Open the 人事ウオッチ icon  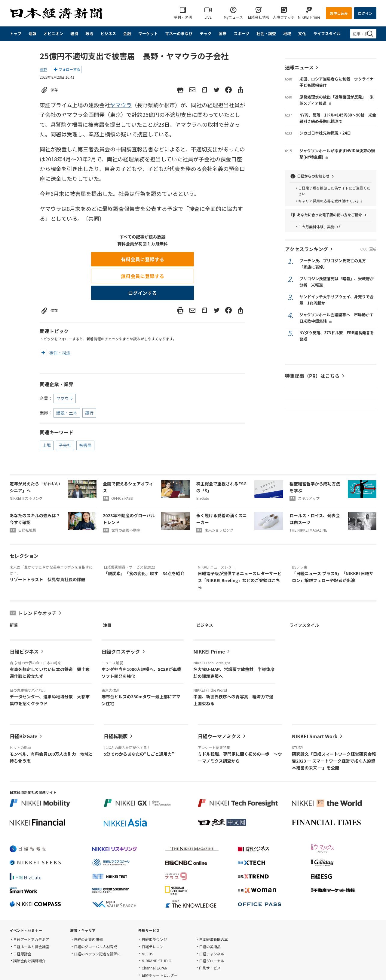coord(283,10)
